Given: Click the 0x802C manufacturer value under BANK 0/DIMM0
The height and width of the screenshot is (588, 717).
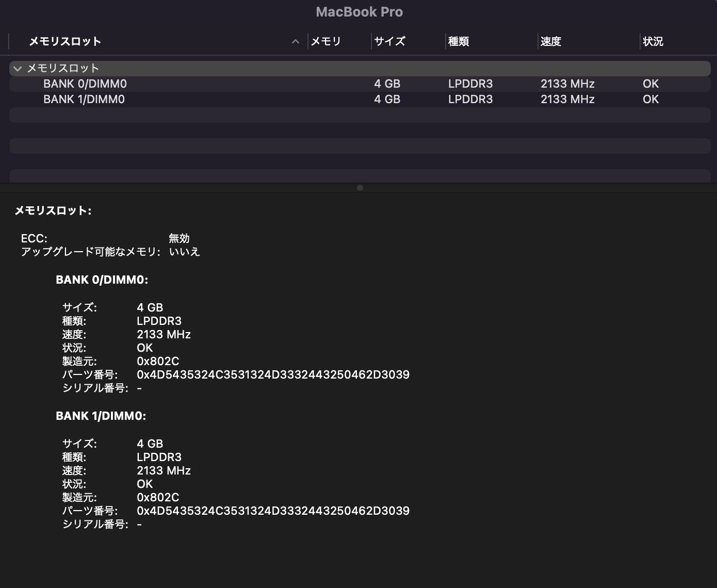Looking at the screenshot, I should pos(158,362).
